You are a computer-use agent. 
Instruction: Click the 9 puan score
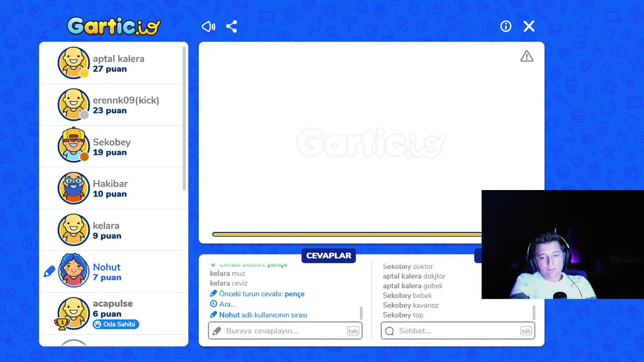tap(107, 236)
